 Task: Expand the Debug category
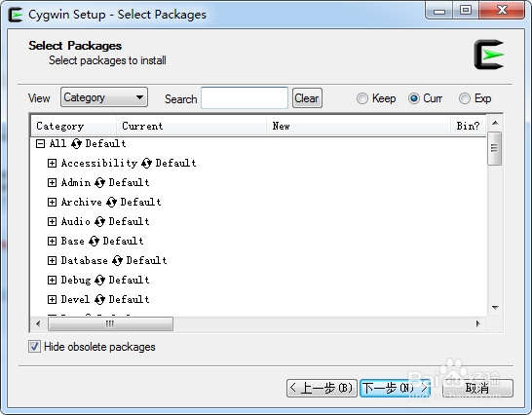(x=52, y=281)
